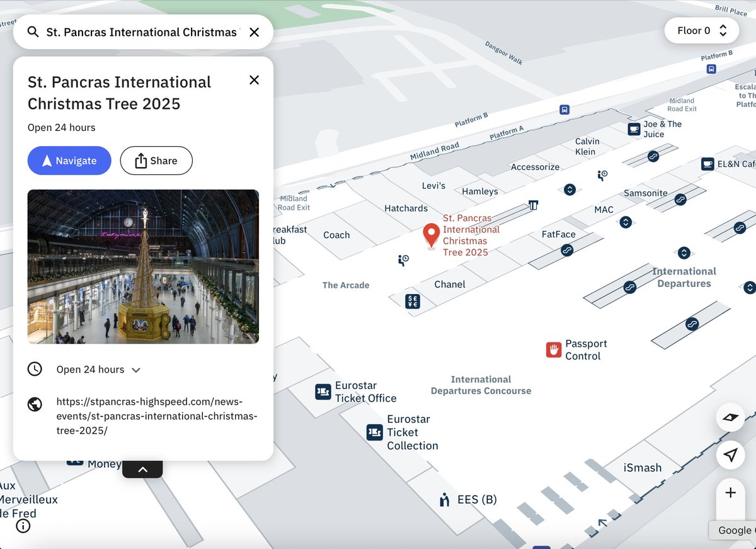Select the EES (B) person icon
Image resolution: width=756 pixels, height=549 pixels.
click(445, 500)
